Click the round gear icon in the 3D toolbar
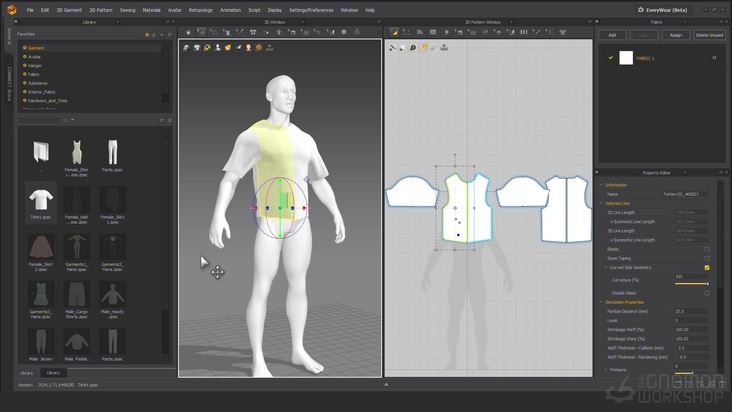The image size is (732, 412). [344, 32]
